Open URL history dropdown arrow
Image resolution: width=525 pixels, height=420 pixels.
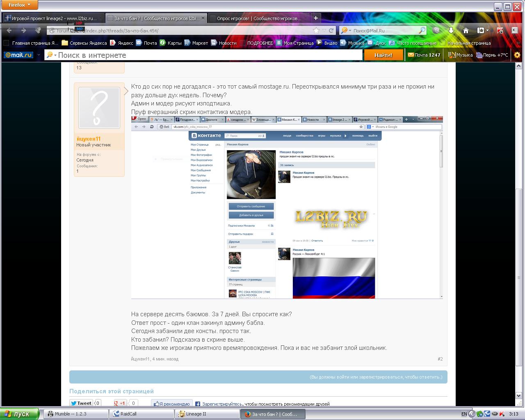coord(324,30)
